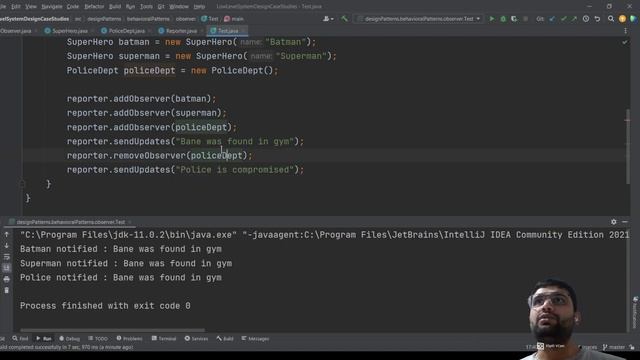Open Search Everywhere magnifier icon

[611, 19]
